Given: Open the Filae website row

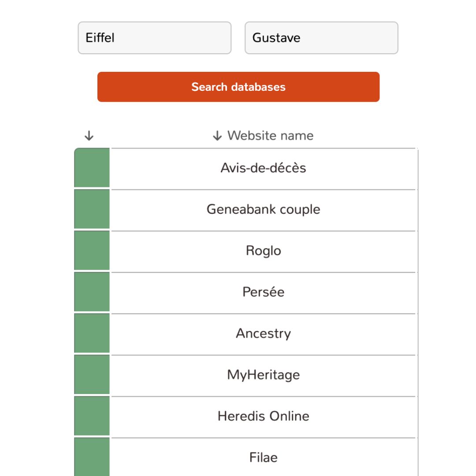Looking at the screenshot, I should 264,457.
